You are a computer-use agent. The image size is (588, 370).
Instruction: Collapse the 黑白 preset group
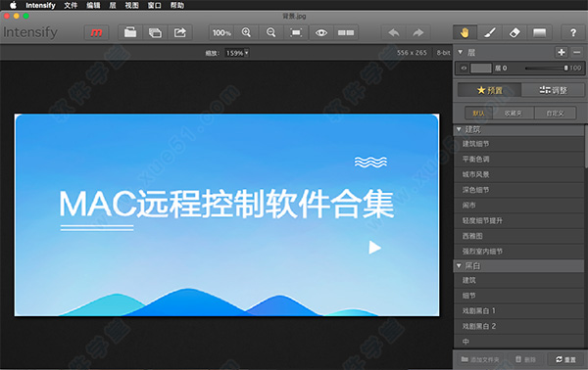tap(459, 266)
